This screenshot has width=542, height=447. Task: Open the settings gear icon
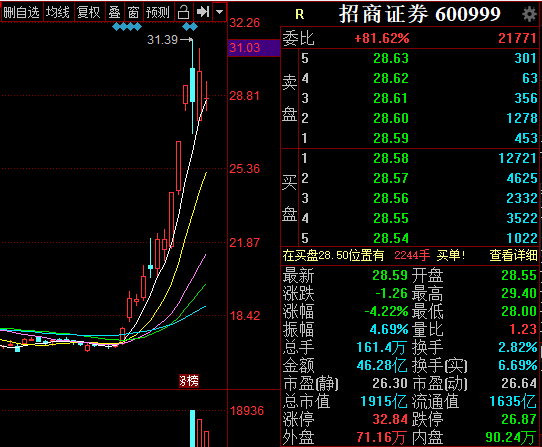tap(529, 15)
